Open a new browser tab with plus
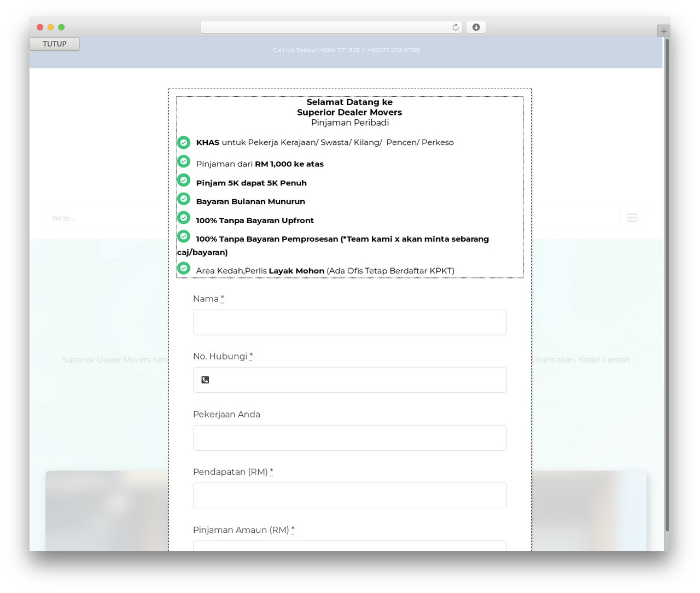700x593 pixels. 663,31
